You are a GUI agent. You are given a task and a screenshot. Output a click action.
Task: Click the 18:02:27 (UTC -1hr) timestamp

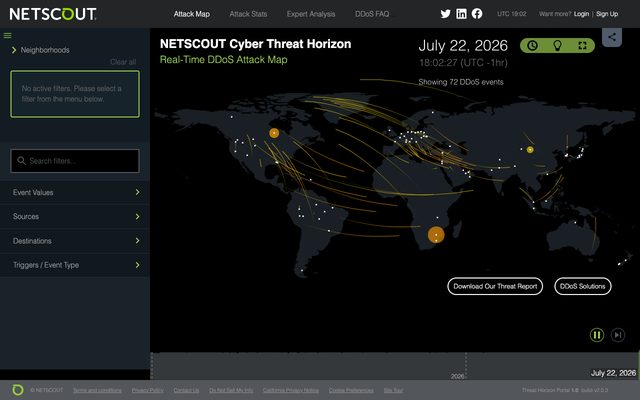463,62
